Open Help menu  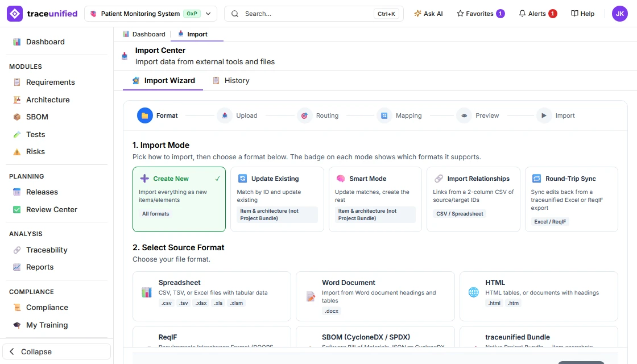click(582, 14)
